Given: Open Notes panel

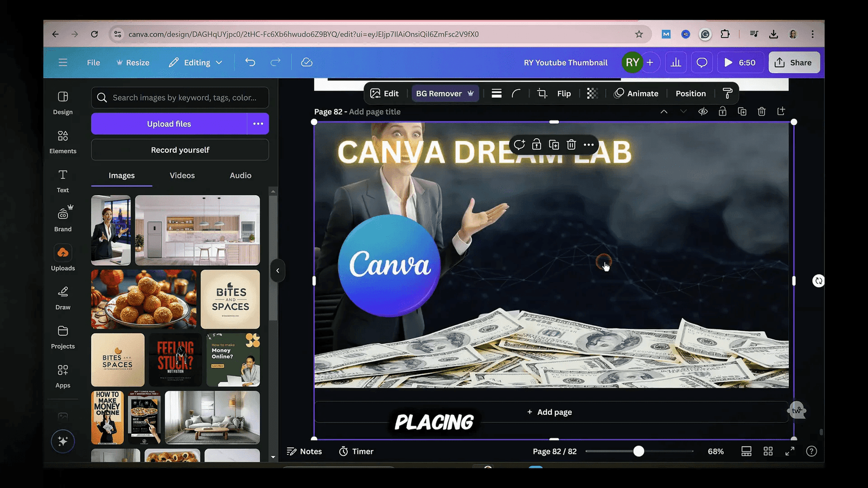Looking at the screenshot, I should click(304, 451).
